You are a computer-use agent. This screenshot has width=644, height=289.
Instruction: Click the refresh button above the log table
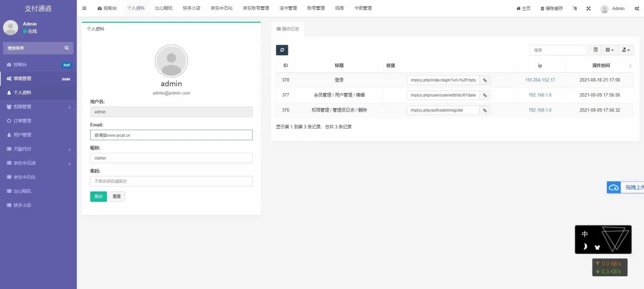282,50
